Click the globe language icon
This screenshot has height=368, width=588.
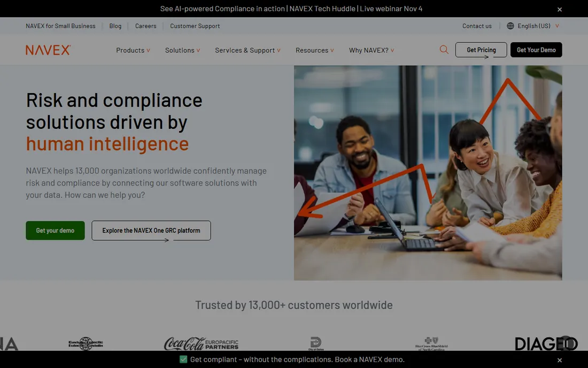pyautogui.click(x=510, y=26)
